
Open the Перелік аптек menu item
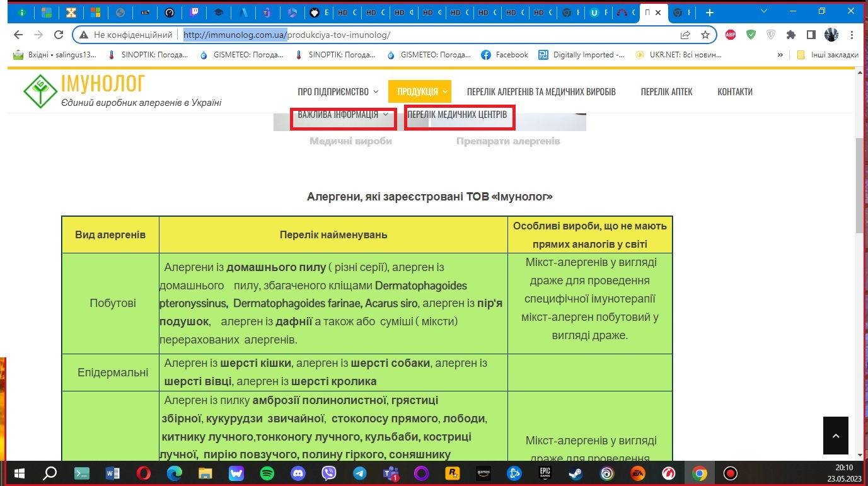click(666, 91)
